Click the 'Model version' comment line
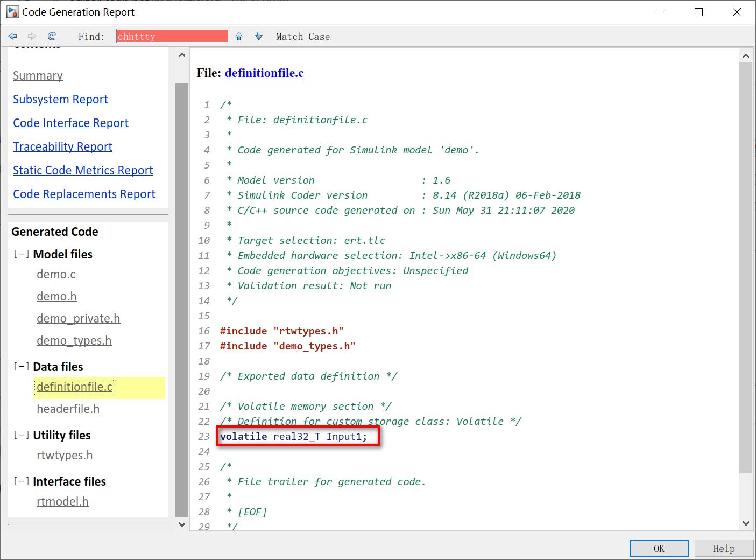The width and height of the screenshot is (756, 560). tap(338, 180)
